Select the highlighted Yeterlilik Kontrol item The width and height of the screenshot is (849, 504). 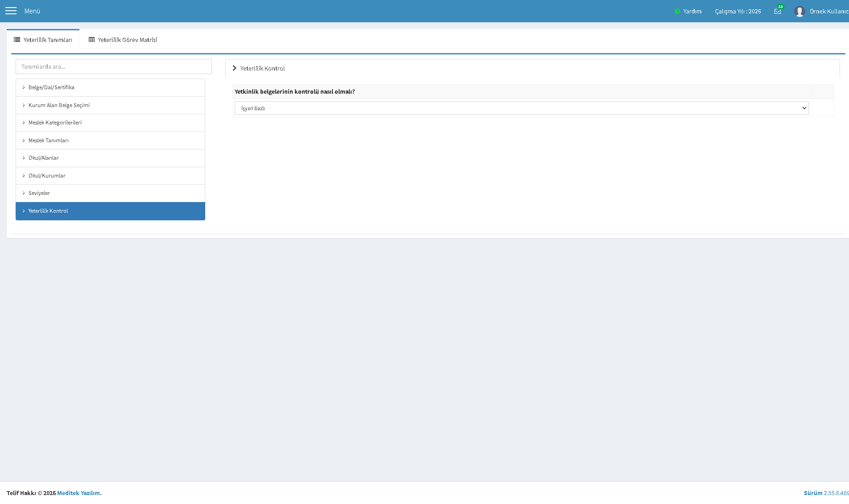point(110,211)
